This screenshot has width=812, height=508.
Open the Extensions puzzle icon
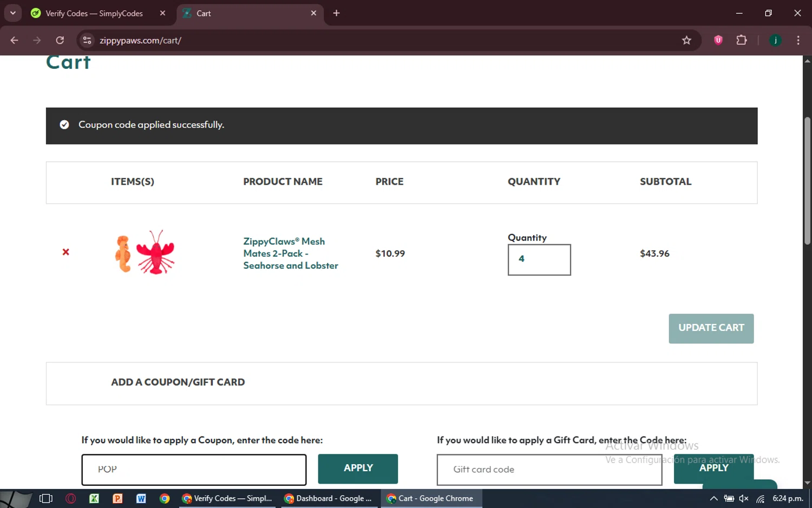click(742, 40)
